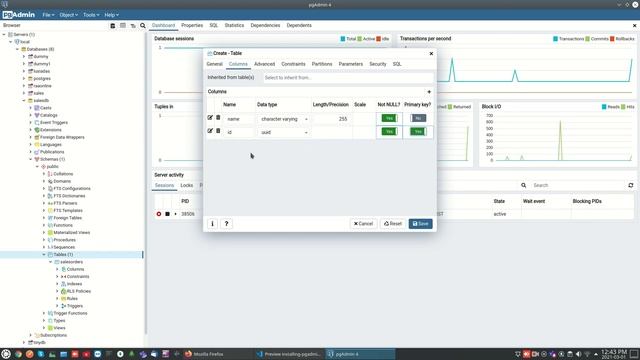Refresh the Server activity list

[x=631, y=185]
